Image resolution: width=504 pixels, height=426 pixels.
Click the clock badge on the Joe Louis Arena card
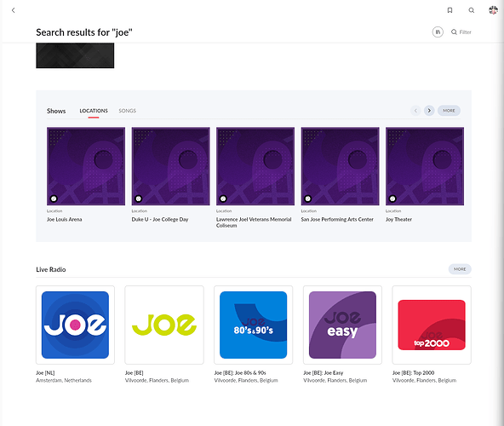click(54, 199)
